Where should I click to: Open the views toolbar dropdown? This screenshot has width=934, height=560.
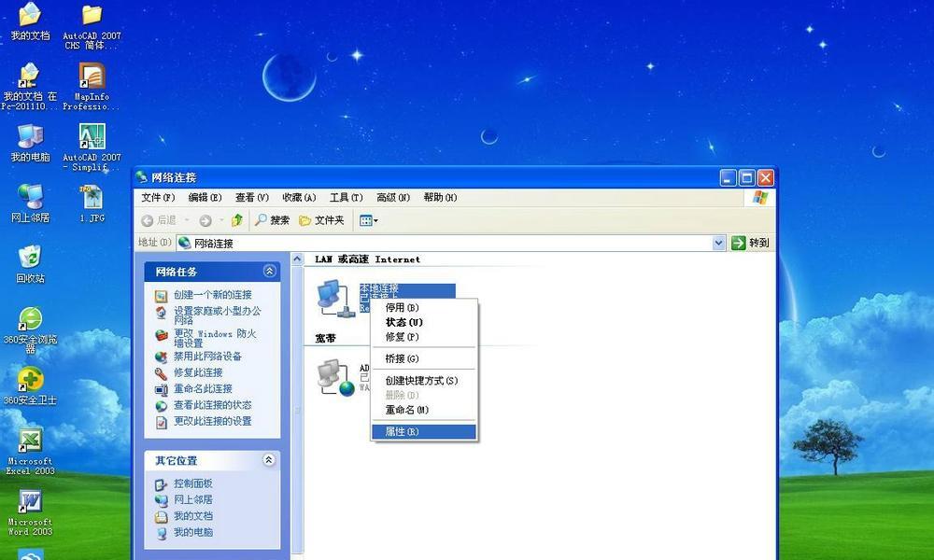coord(369,221)
